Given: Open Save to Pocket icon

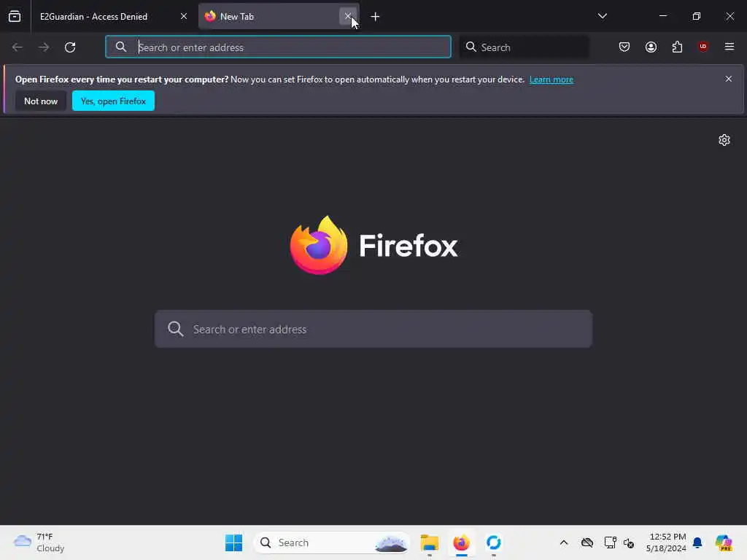Looking at the screenshot, I should (x=624, y=47).
